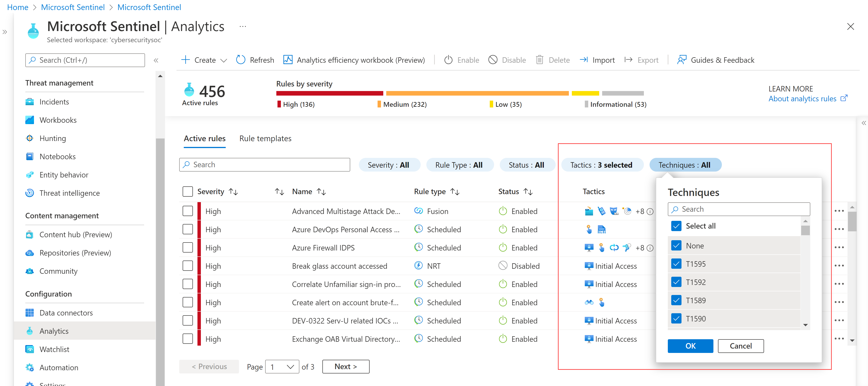Sort by Rule type column header
The width and height of the screenshot is (868, 386).
point(437,191)
